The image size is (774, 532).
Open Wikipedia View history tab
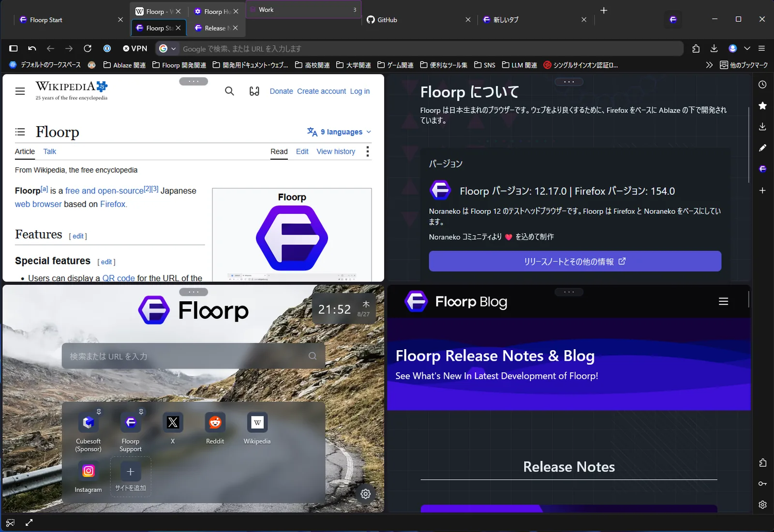coord(336,151)
